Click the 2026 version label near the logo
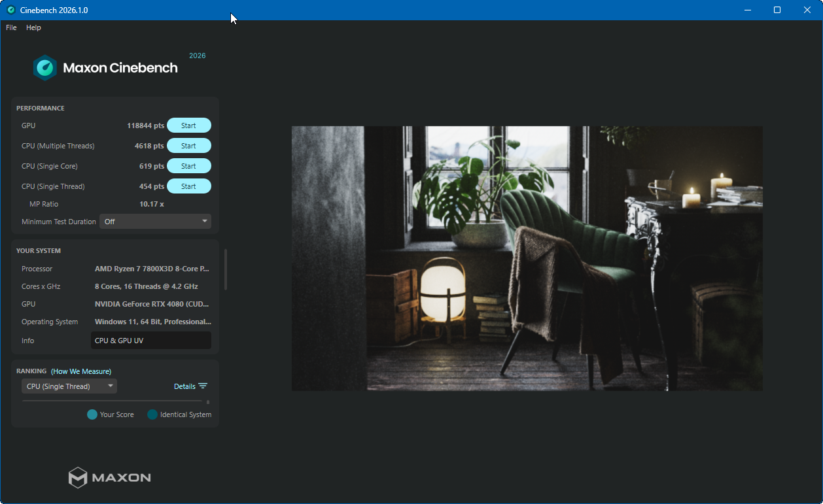Image resolution: width=823 pixels, height=504 pixels. point(198,56)
